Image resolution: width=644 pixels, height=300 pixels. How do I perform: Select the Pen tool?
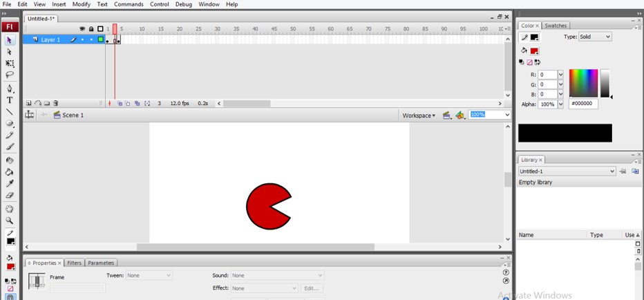pyautogui.click(x=10, y=88)
